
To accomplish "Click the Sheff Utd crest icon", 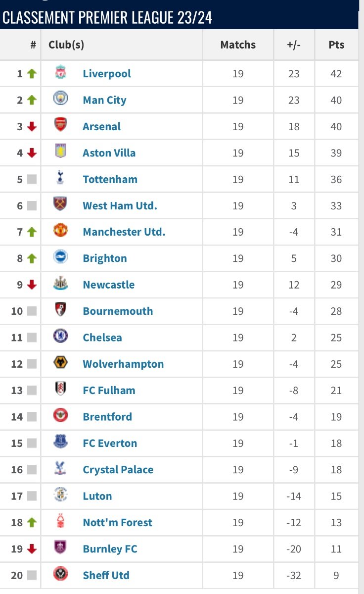I will click(x=60, y=575).
